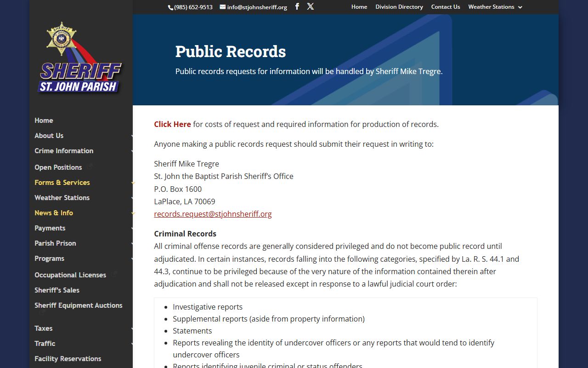Screen dimensions: 588x368
Task: Open the Facebook icon in the top bar
Action: (x=297, y=6)
